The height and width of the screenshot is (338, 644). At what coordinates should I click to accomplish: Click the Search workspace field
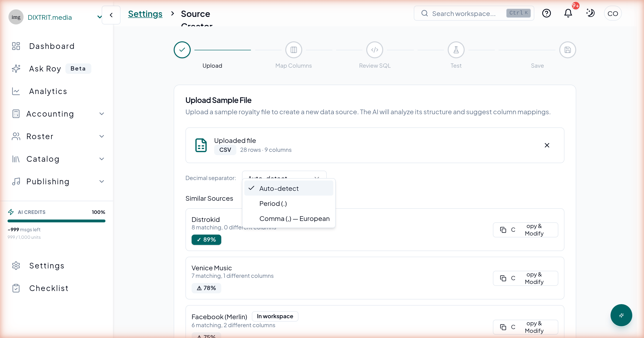(474, 13)
